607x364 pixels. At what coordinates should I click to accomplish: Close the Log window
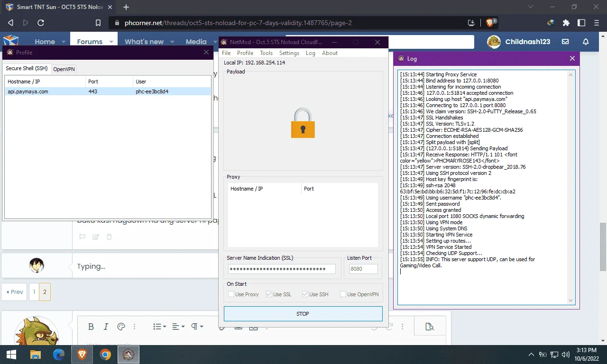pyautogui.click(x=572, y=58)
